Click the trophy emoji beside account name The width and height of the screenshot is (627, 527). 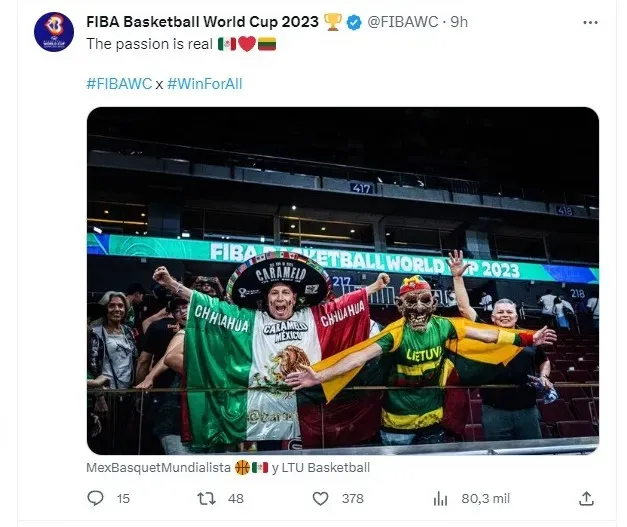[333, 22]
